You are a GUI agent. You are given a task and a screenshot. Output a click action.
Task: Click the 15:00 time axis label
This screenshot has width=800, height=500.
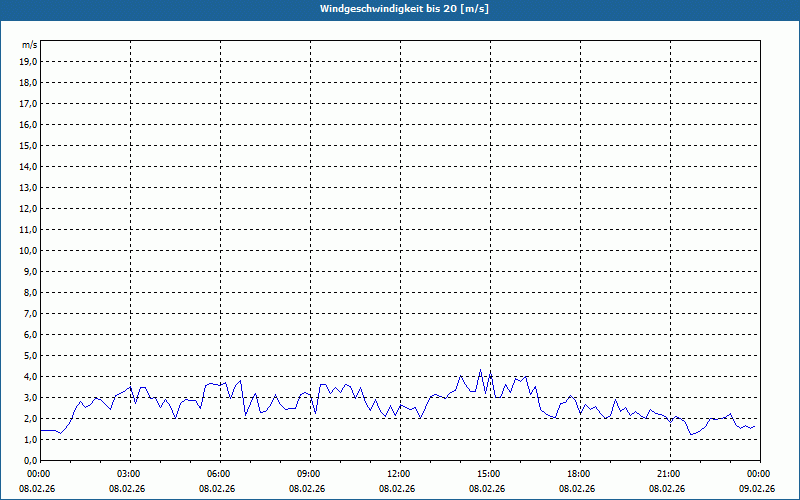(x=489, y=474)
